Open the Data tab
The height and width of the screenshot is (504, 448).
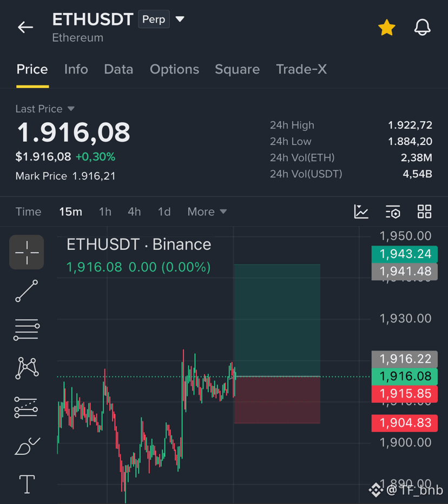click(118, 69)
